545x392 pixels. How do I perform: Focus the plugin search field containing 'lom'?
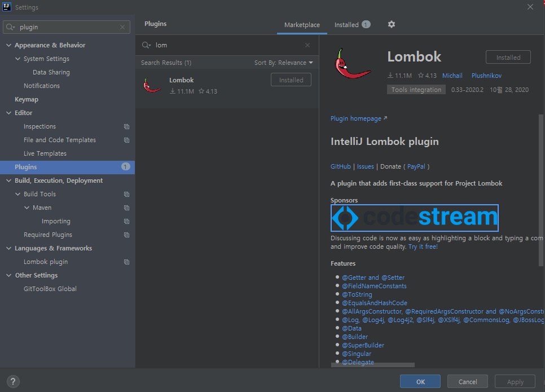point(227,45)
